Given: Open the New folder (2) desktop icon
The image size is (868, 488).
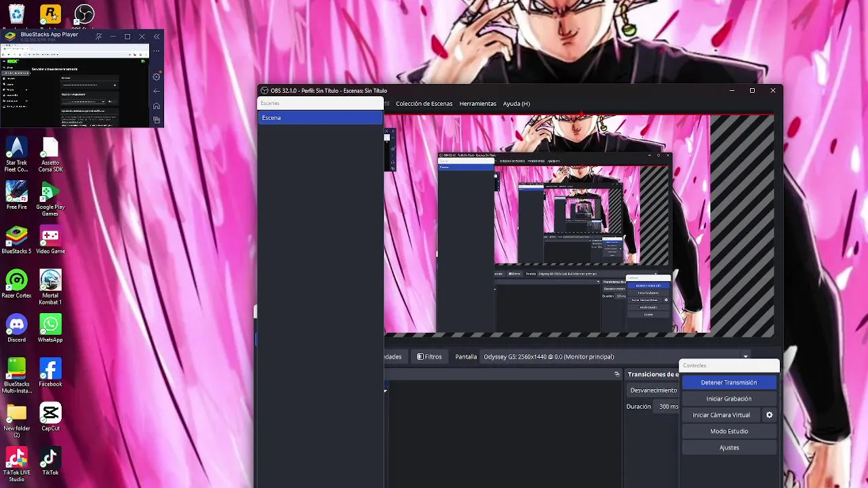Looking at the screenshot, I should (16, 420).
